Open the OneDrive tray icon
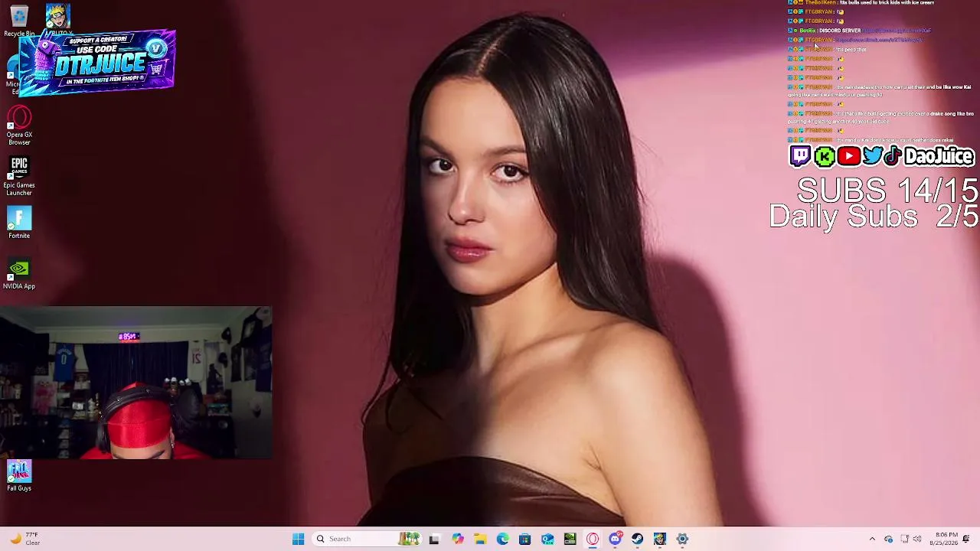Image resolution: width=980 pixels, height=551 pixels. pos(888,539)
